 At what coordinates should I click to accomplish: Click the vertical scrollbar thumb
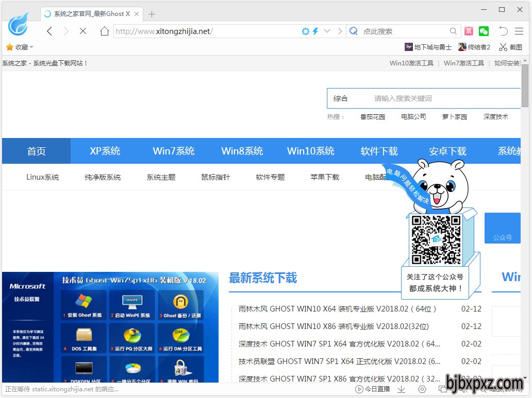525,86
